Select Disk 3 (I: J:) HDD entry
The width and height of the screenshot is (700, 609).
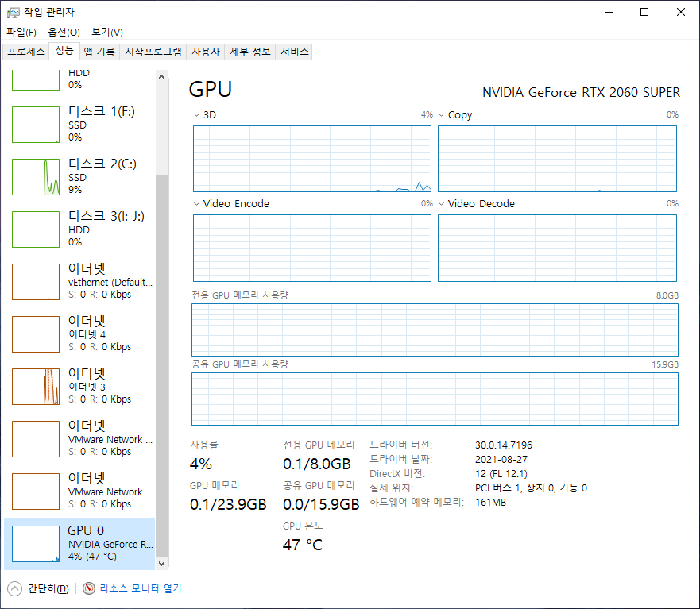pos(79,229)
